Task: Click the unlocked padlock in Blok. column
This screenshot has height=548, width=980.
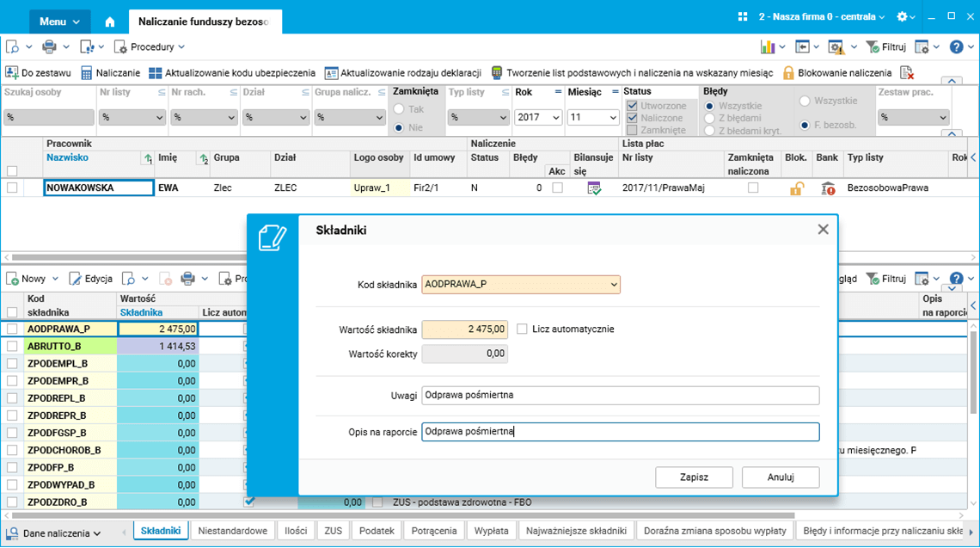Action: tap(796, 188)
